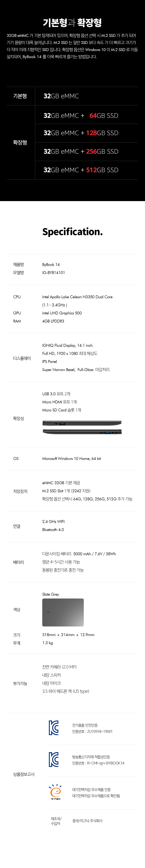This screenshot has width=145, height=868.
Task: Click the KC mark beside 방송통신기자재 적합성인증
Action: tap(54, 760)
